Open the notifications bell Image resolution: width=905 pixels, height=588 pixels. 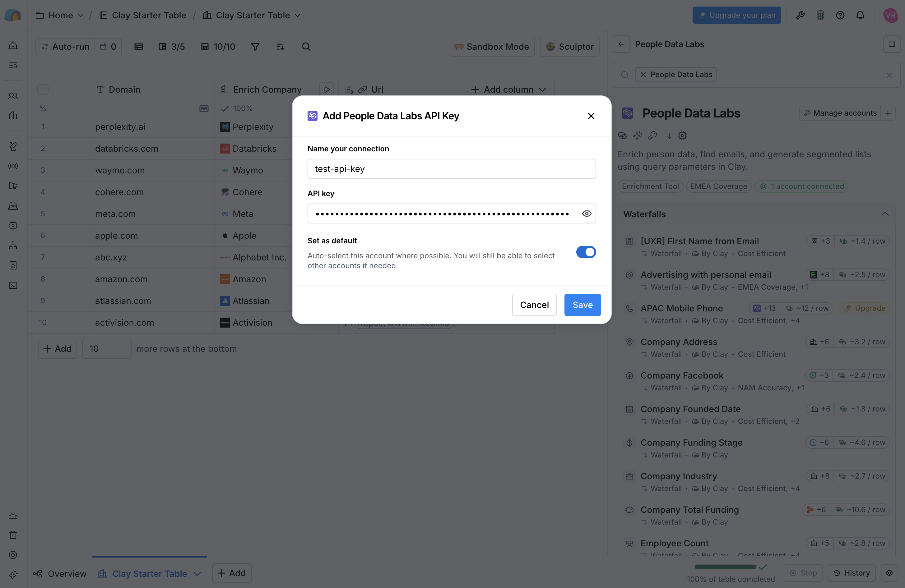[x=860, y=15]
